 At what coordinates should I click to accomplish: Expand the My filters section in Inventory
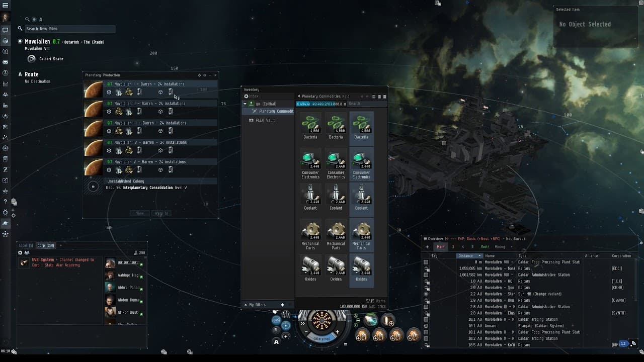[246, 305]
